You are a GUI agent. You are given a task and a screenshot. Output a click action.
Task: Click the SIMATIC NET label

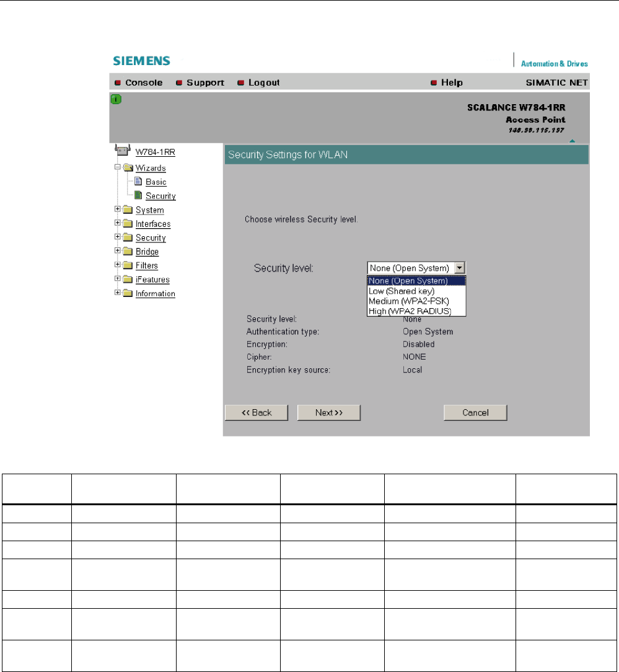click(x=557, y=82)
